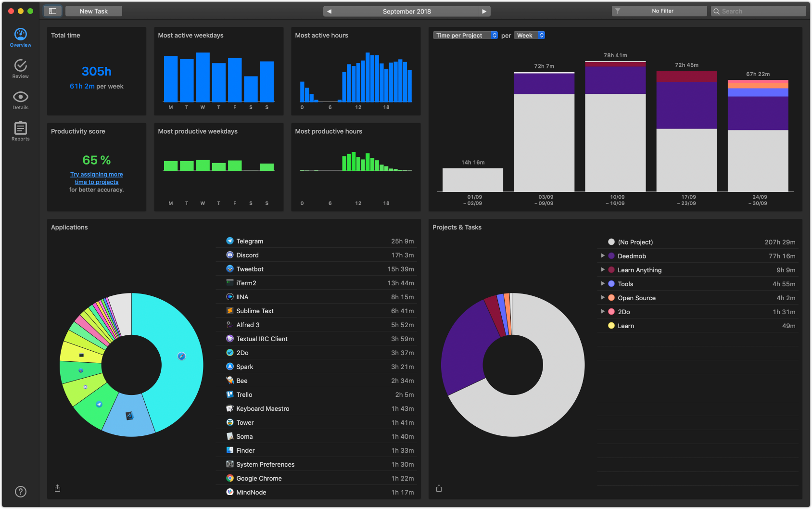Click the New Task button
This screenshot has width=812, height=509.
[94, 11]
